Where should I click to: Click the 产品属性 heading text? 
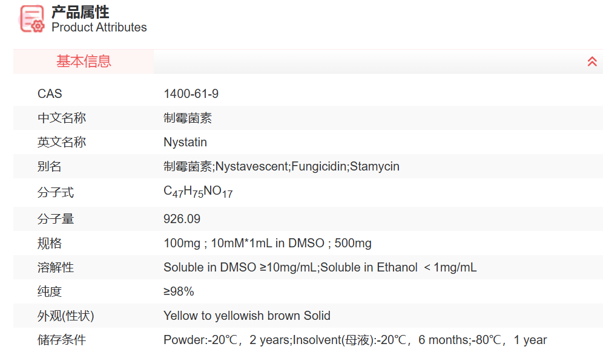click(80, 11)
